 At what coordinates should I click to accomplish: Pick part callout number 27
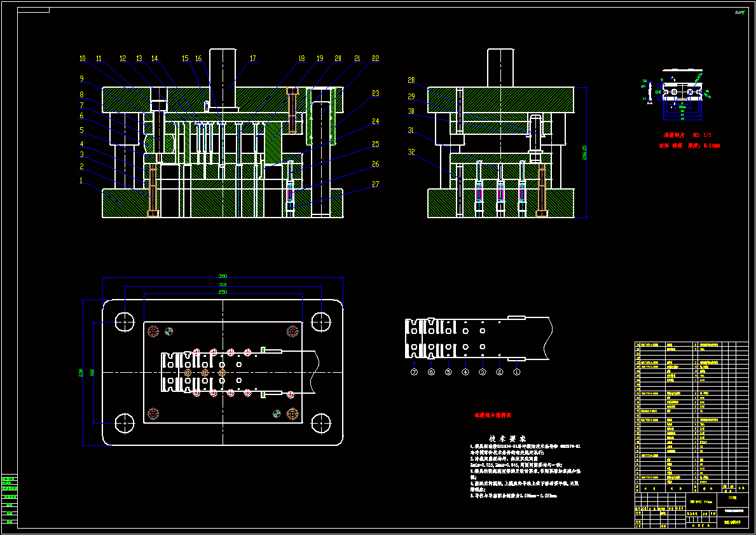tap(376, 184)
